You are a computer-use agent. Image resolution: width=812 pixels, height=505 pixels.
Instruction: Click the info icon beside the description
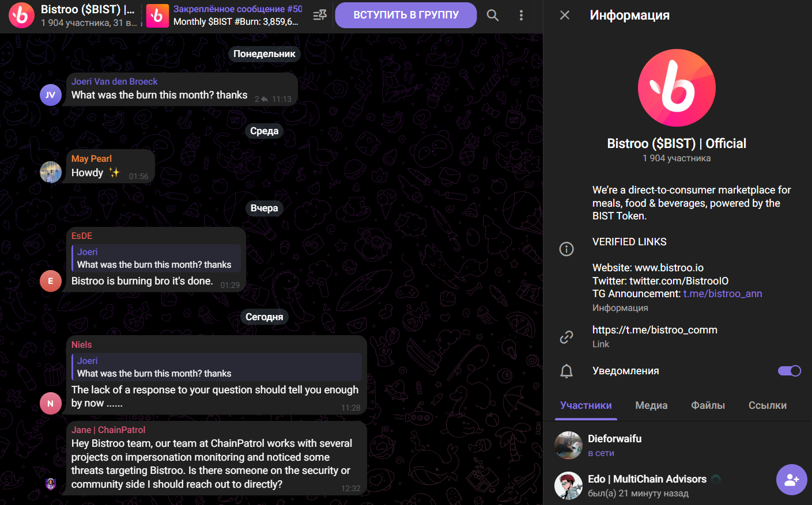[566, 249]
